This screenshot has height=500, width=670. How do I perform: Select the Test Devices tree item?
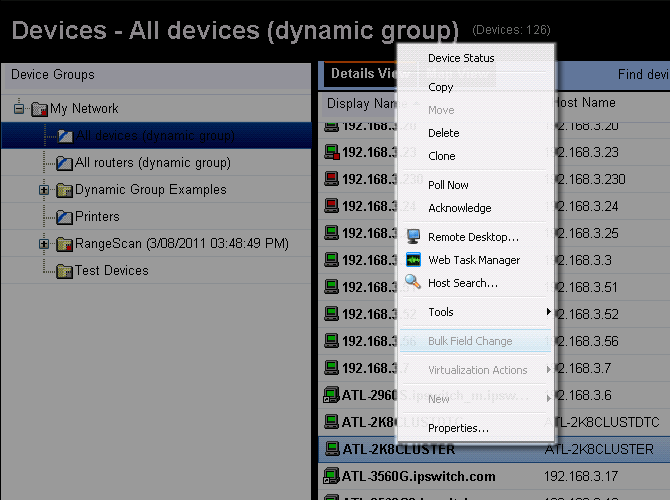[112, 271]
